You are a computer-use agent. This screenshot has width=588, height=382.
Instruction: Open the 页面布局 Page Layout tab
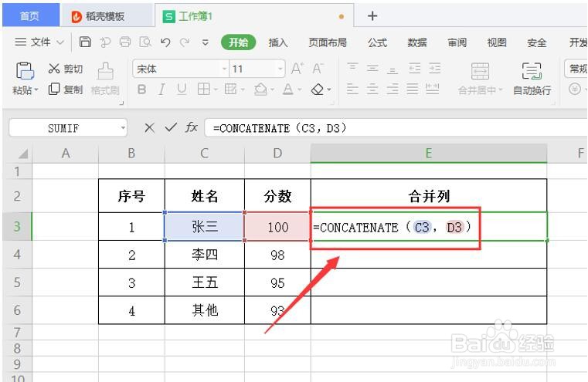pos(328,42)
